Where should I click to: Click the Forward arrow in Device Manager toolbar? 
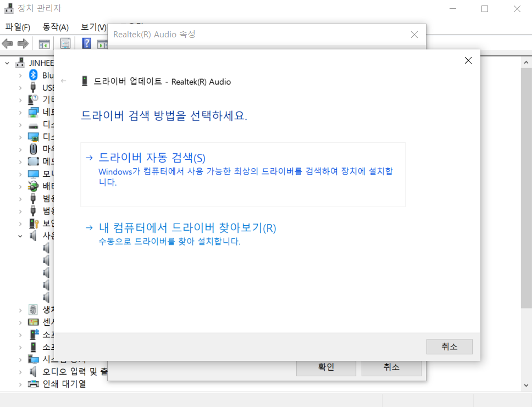23,43
